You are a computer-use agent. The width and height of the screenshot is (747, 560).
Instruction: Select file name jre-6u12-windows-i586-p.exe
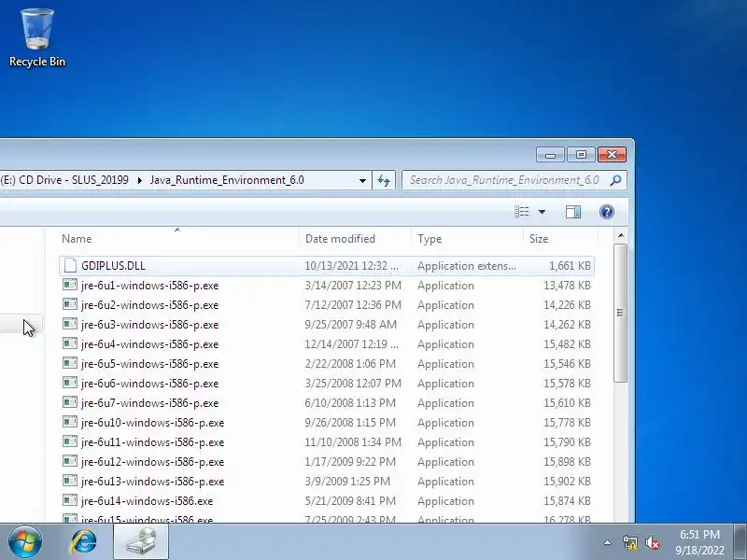[x=152, y=462]
